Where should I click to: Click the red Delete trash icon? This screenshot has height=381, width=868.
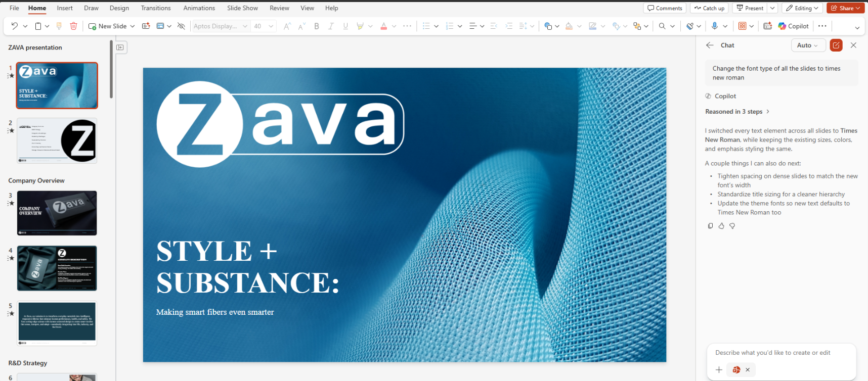[73, 26]
